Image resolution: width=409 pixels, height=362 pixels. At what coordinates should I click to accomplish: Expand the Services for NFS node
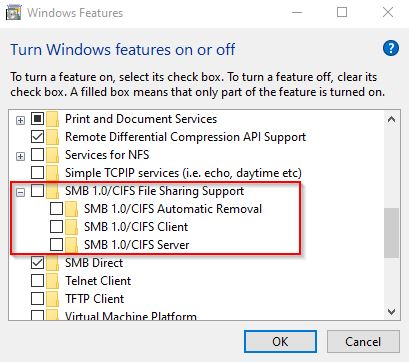20,156
